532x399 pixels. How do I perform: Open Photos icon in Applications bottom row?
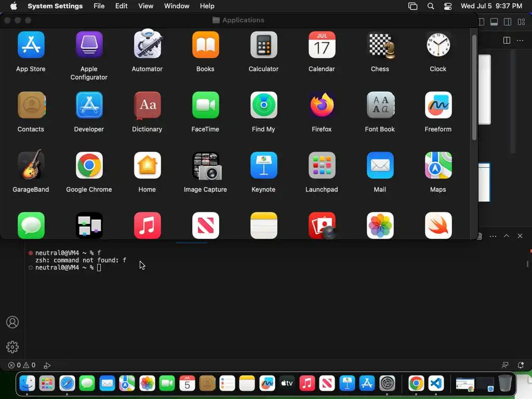380,225
